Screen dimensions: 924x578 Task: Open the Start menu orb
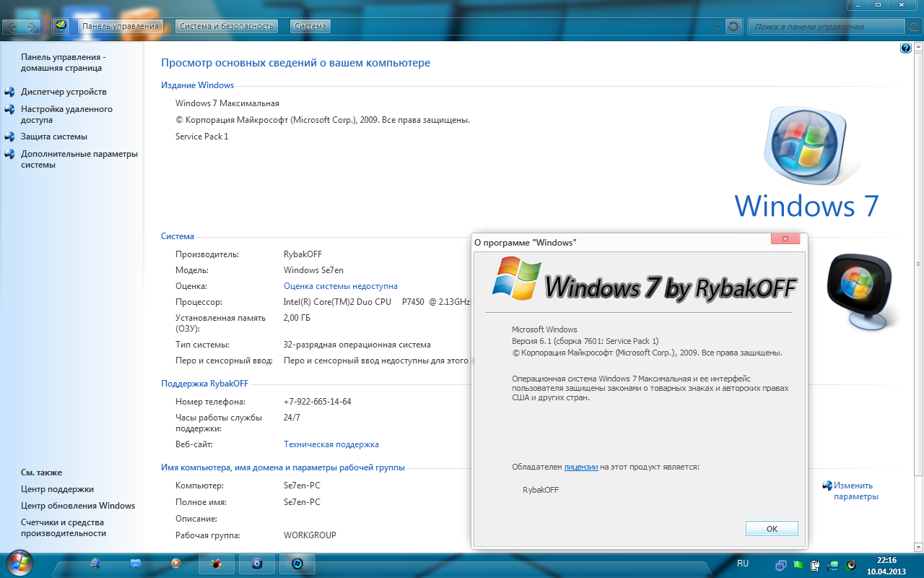[x=19, y=564]
